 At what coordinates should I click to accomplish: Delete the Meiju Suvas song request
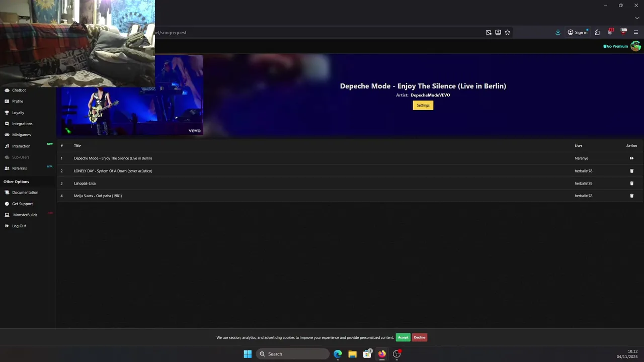632,196
